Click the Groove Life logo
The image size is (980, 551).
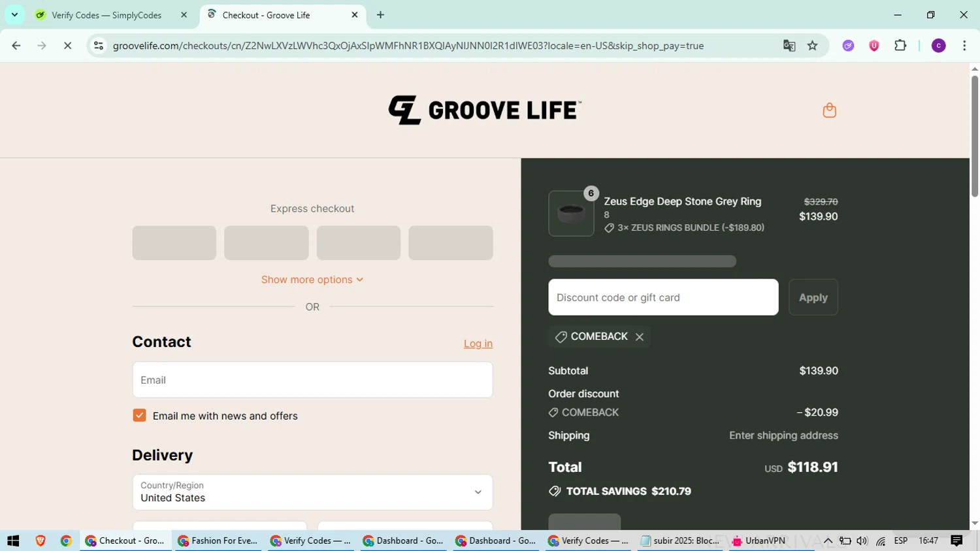tap(484, 110)
